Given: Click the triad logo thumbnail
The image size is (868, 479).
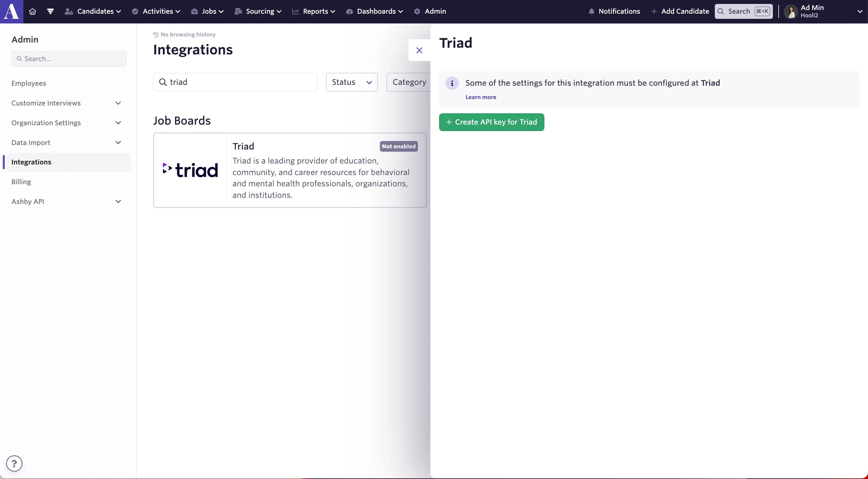Looking at the screenshot, I should tap(190, 170).
